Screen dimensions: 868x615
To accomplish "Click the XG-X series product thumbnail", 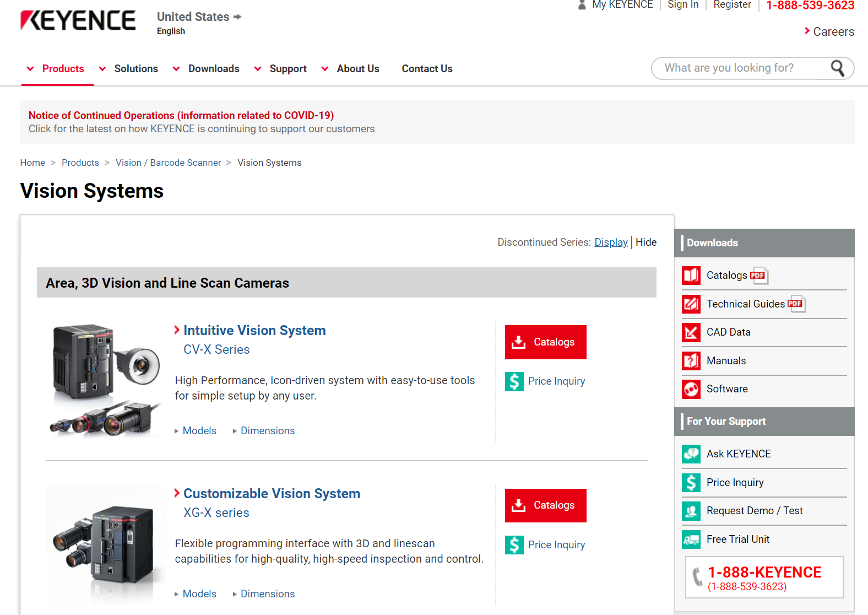I will [x=105, y=543].
